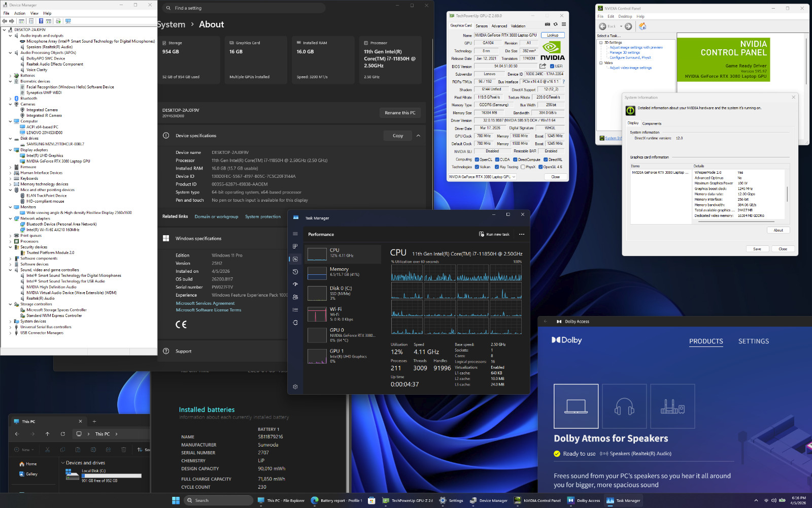Open Details page in Task Manager sidebar
The height and width of the screenshot is (508, 812).
point(295,310)
